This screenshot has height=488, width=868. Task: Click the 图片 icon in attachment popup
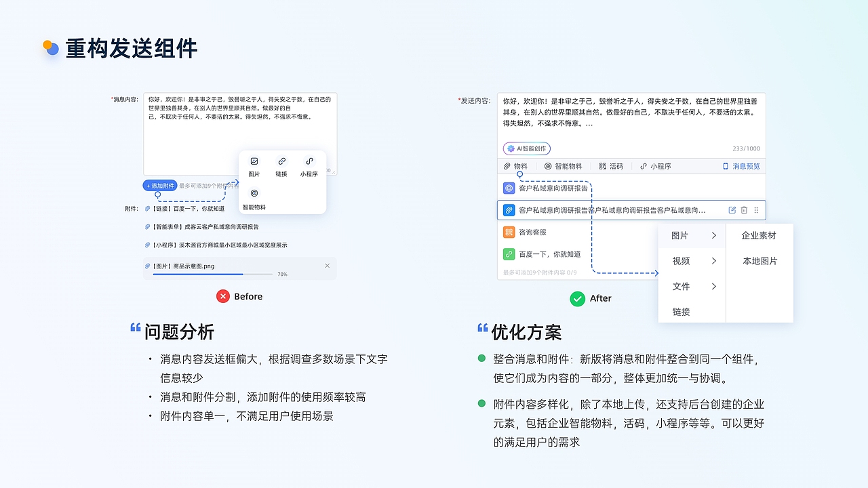pyautogui.click(x=254, y=161)
